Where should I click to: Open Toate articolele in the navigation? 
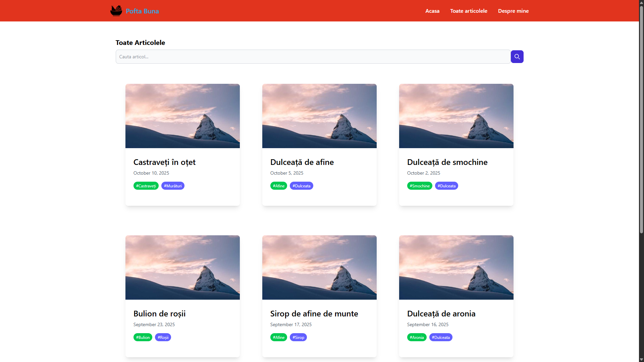coord(468,11)
